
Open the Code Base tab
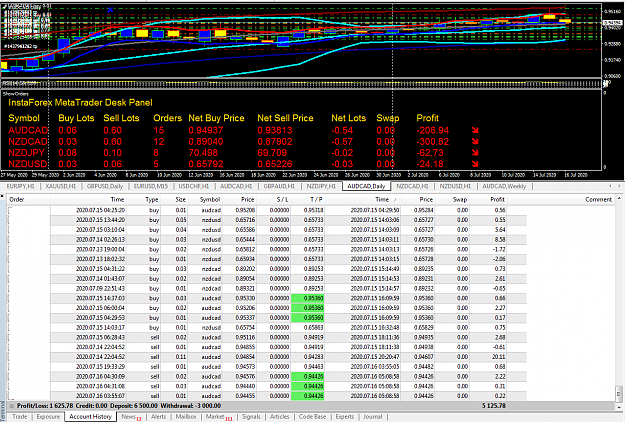[312, 417]
